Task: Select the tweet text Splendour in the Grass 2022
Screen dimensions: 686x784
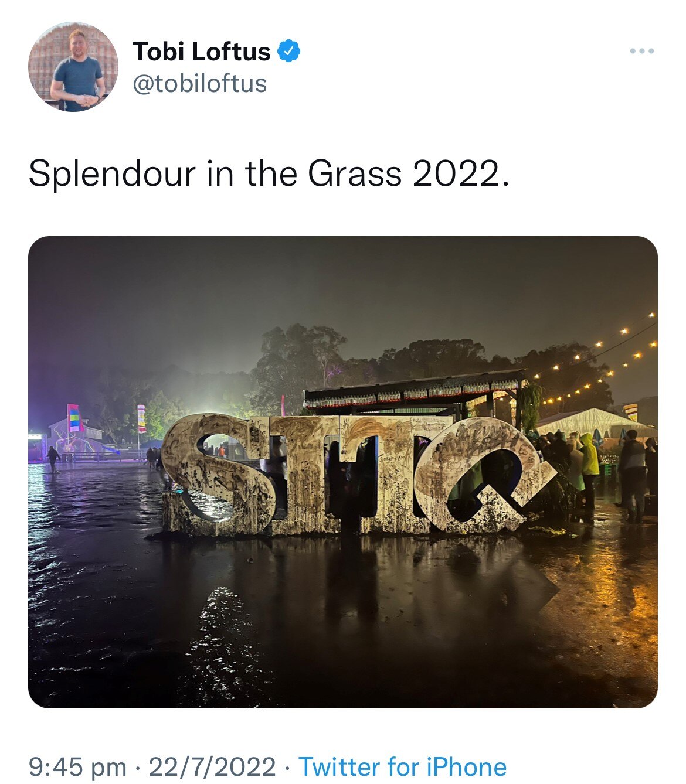Action: [x=269, y=174]
